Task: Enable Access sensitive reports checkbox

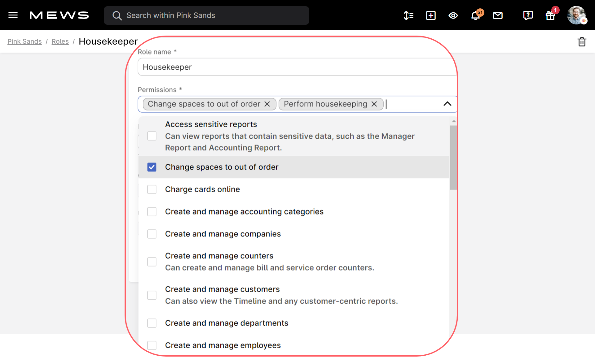Action: [152, 136]
